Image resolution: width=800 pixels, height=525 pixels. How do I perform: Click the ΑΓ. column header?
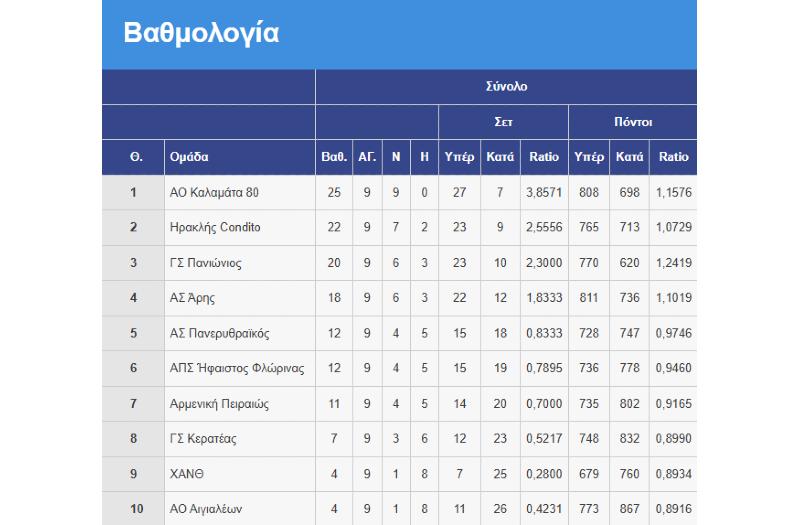pos(367,157)
